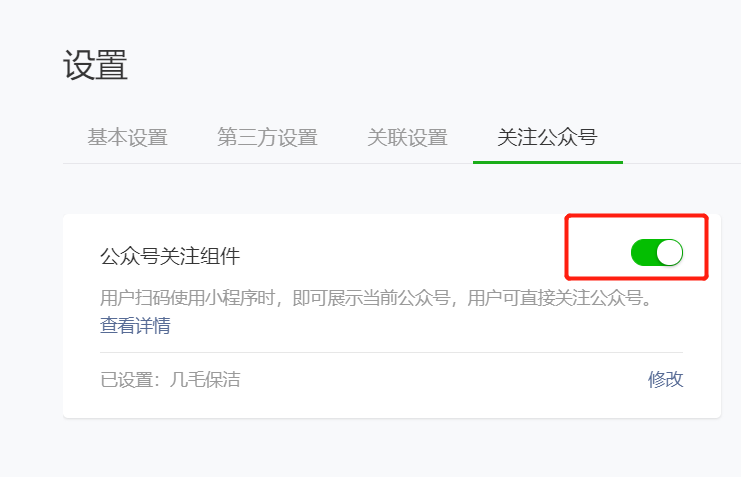Click the green underline below 关注公众号
Screen dimensions: 741x477
(548, 162)
